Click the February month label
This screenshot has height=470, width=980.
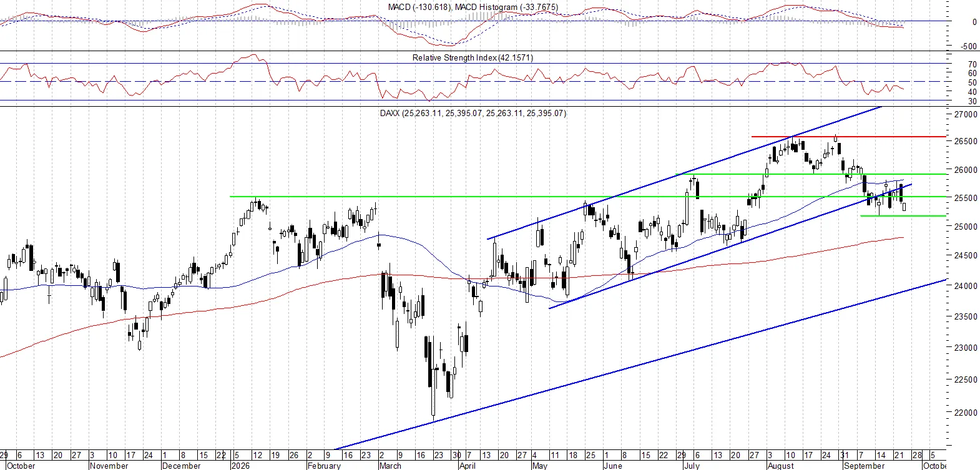(325, 466)
